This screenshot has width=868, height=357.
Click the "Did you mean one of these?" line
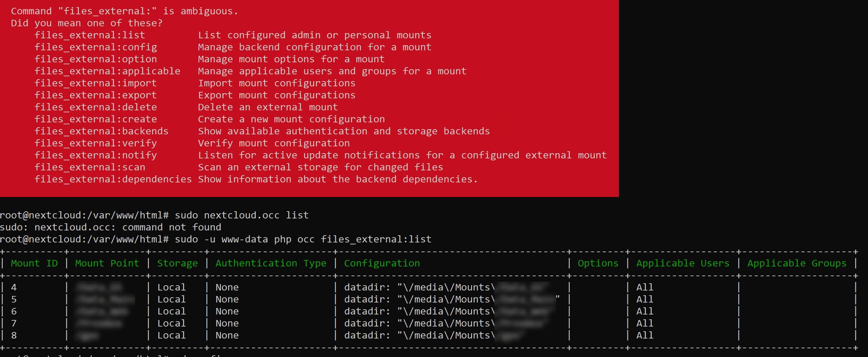coord(86,23)
